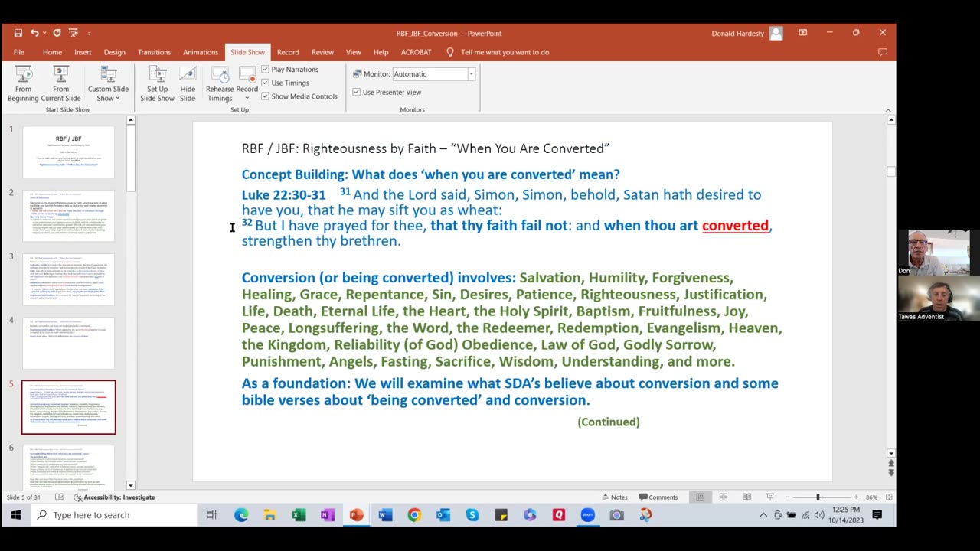The width and height of the screenshot is (980, 551).
Task: Open Excel from taskbar
Action: pyautogui.click(x=299, y=515)
